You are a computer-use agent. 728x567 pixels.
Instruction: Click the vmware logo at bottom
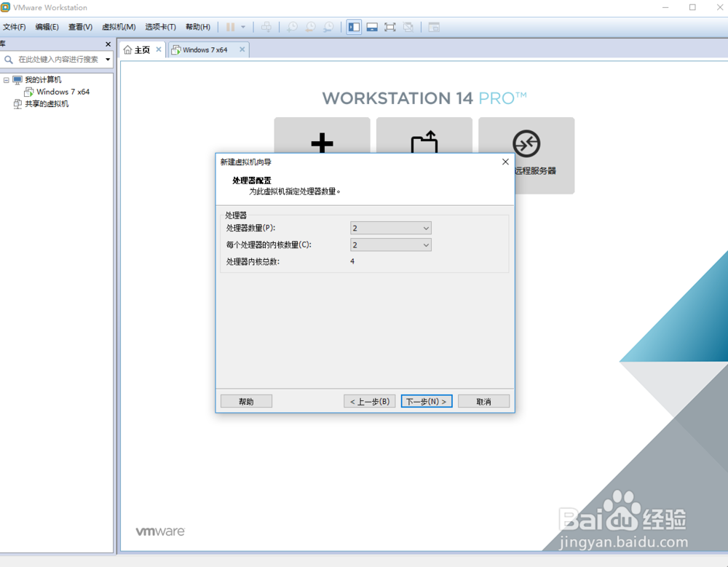tap(160, 531)
